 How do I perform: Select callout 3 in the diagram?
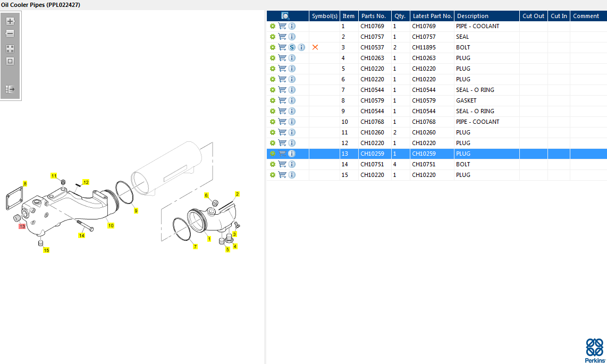coord(234,234)
